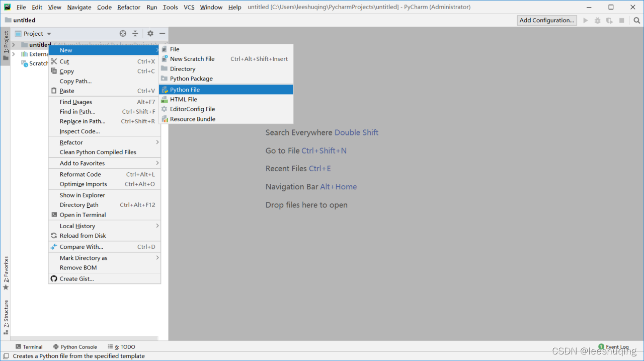Expand the Refactor submenu

pyautogui.click(x=105, y=142)
